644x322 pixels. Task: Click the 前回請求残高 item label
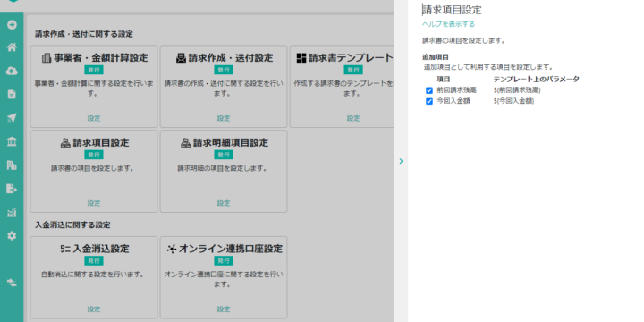457,90
